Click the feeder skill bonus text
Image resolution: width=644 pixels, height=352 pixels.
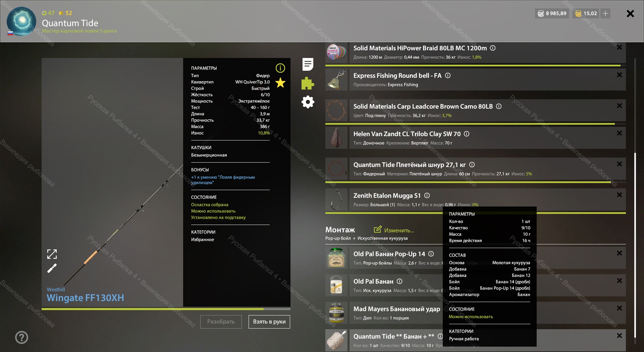coord(223,180)
